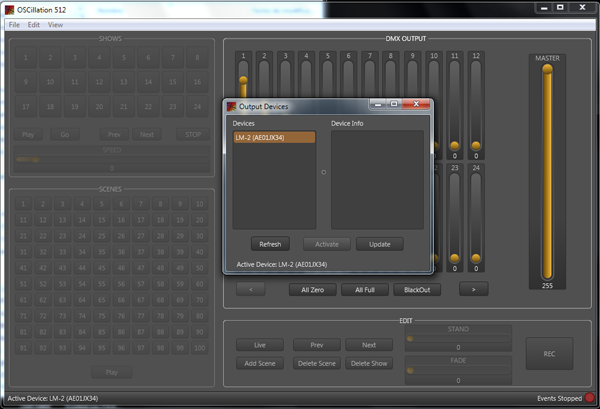Click the MASTER fader handle
Viewport: 600px width, 409px height.
pyautogui.click(x=546, y=74)
